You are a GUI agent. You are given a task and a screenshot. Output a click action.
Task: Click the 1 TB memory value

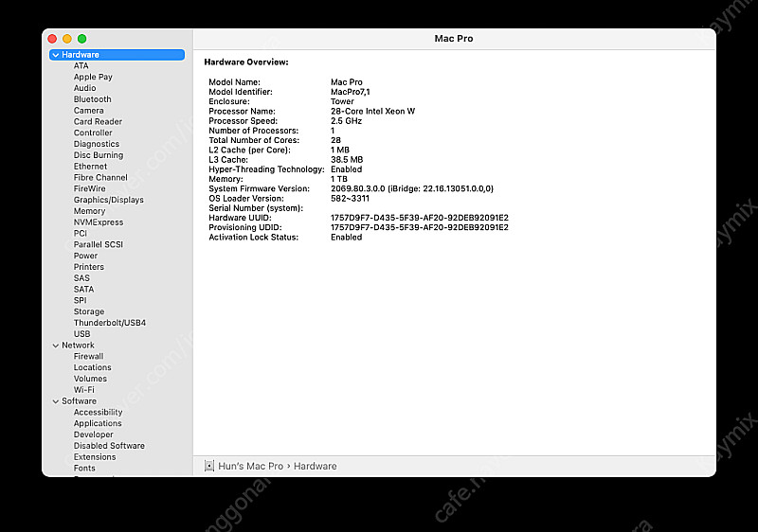(x=339, y=179)
